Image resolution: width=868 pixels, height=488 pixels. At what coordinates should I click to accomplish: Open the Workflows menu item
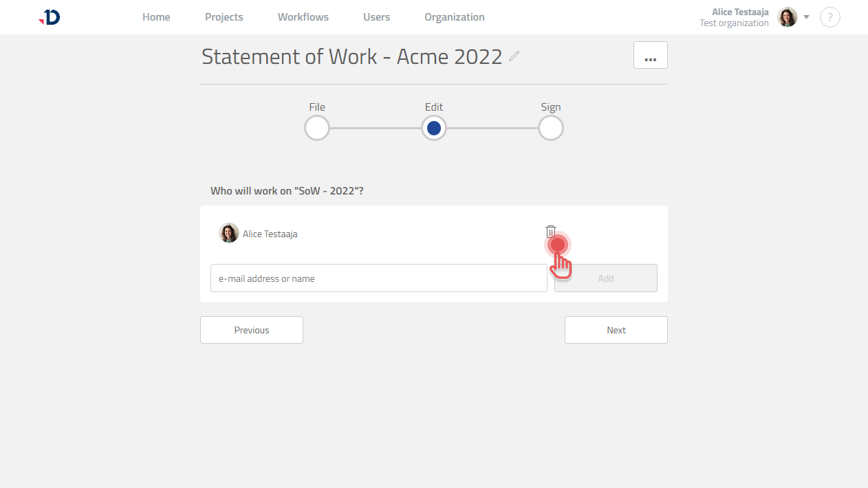pyautogui.click(x=303, y=17)
